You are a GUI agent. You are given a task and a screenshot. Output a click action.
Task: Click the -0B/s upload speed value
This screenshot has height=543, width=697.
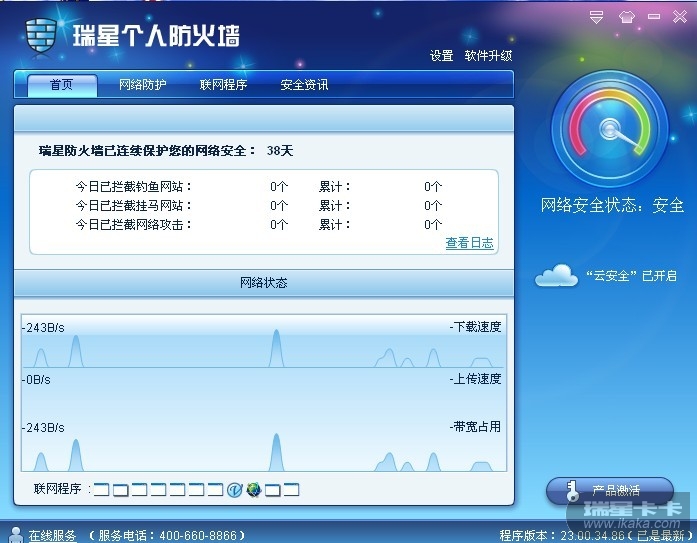[x=36, y=380]
